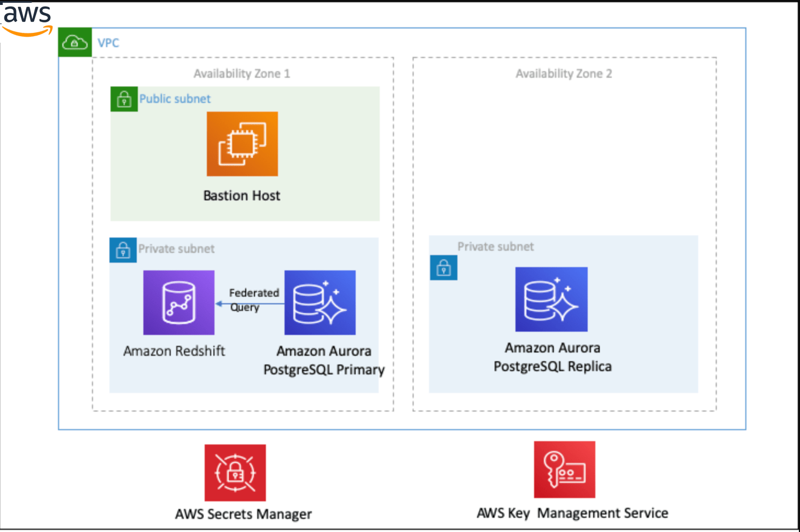Select the Public subnet label
The height and width of the screenshot is (532, 800).
click(175, 99)
